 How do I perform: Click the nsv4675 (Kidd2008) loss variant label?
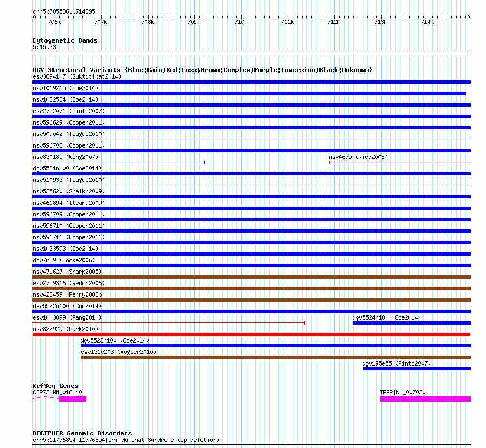click(358, 157)
